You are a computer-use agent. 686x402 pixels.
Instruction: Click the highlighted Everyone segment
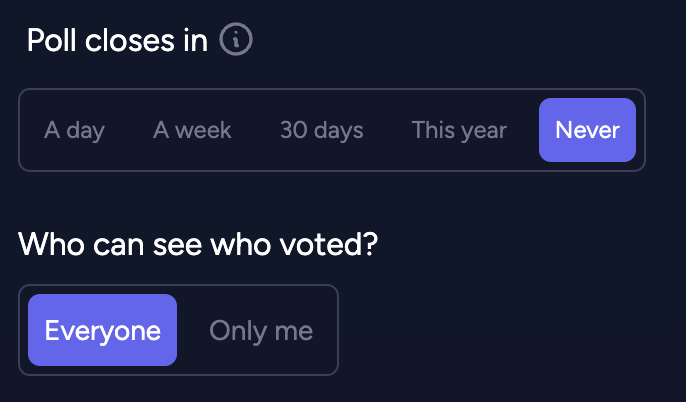pyautogui.click(x=102, y=330)
